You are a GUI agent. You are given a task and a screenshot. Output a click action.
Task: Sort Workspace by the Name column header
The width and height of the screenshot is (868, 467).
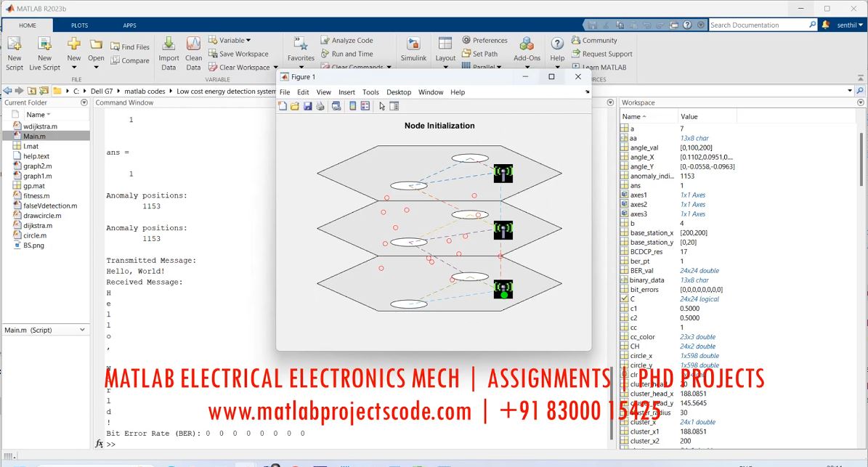tap(648, 116)
